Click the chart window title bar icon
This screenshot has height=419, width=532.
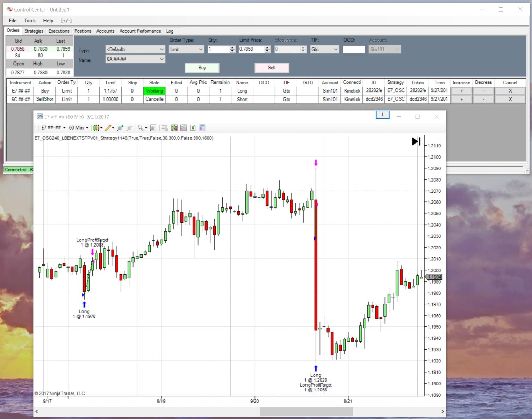pyautogui.click(x=40, y=117)
